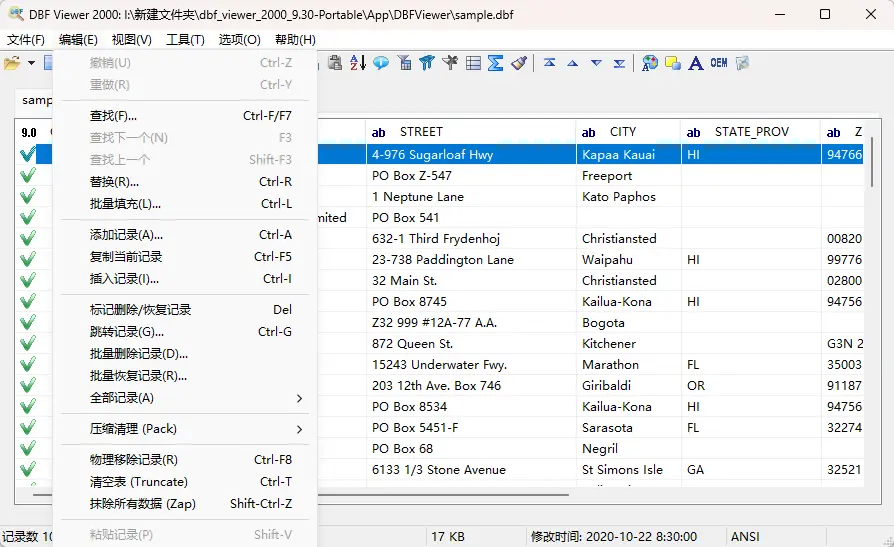Click the vertical scrollbar thumb of the grid

point(872,161)
